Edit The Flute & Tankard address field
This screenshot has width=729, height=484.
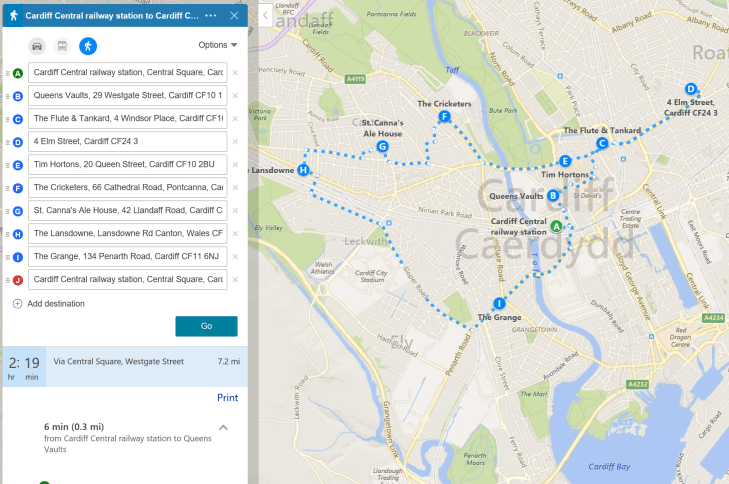click(127, 119)
